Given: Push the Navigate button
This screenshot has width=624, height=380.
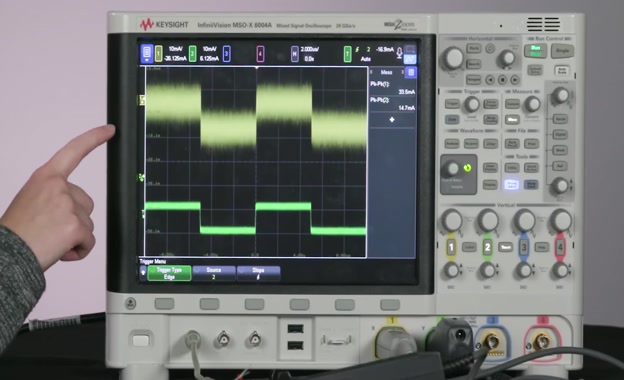Looking at the screenshot, I should pos(473,80).
